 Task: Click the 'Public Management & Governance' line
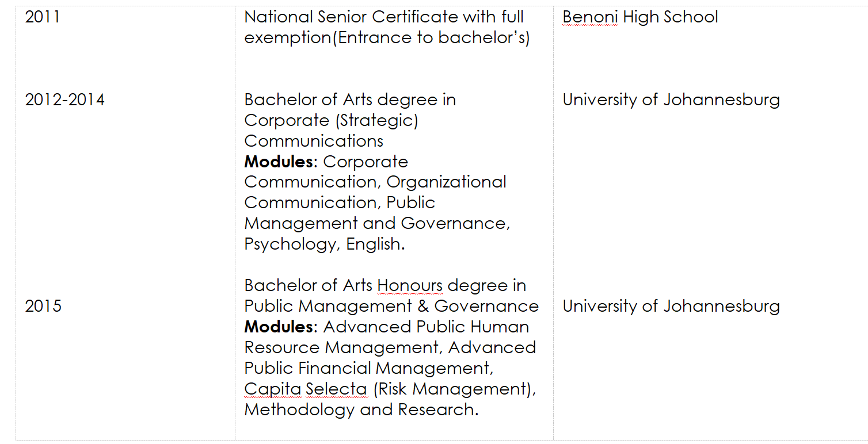click(x=391, y=307)
